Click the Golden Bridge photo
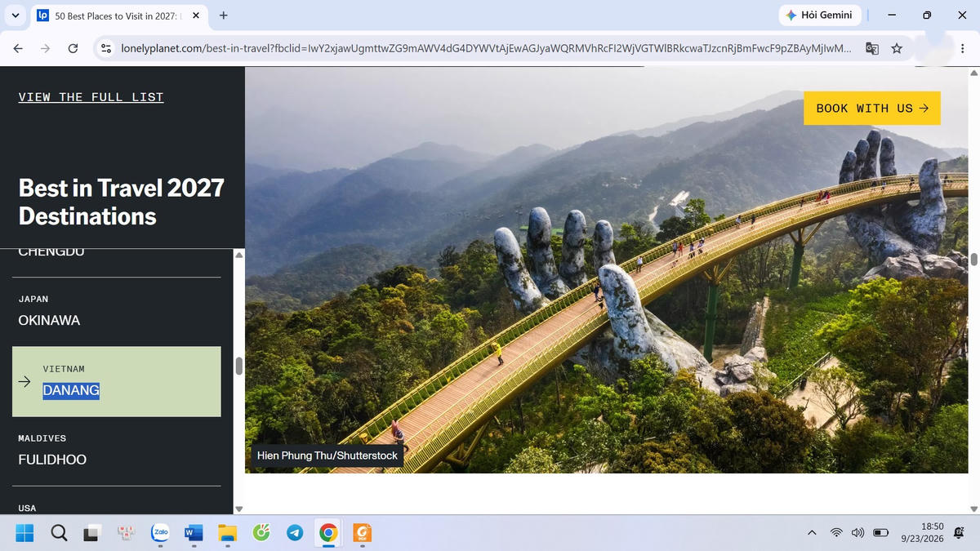980x551 pixels. coord(606,270)
